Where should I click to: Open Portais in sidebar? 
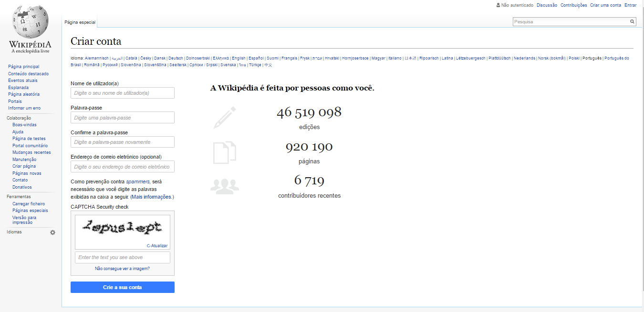15,101
